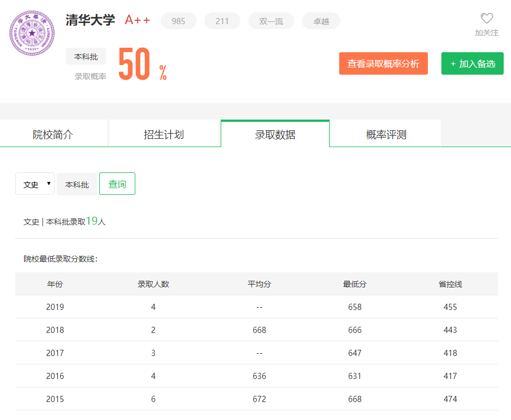Click admitted count 2 for 2018

[153, 330]
